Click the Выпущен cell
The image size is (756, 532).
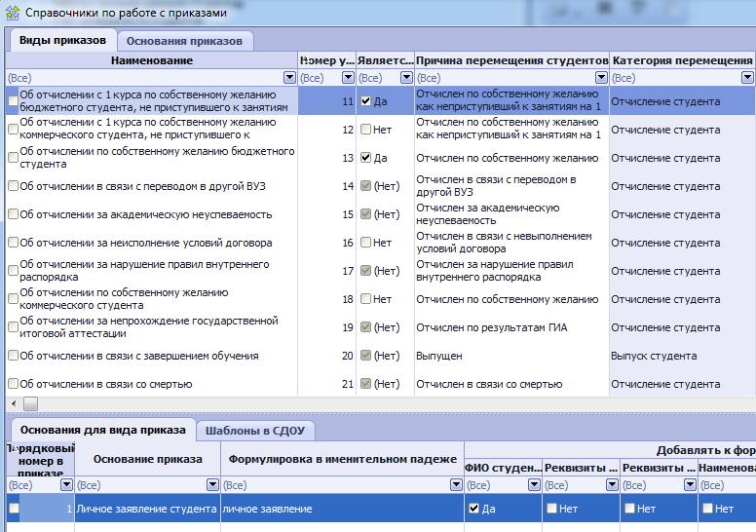512,356
